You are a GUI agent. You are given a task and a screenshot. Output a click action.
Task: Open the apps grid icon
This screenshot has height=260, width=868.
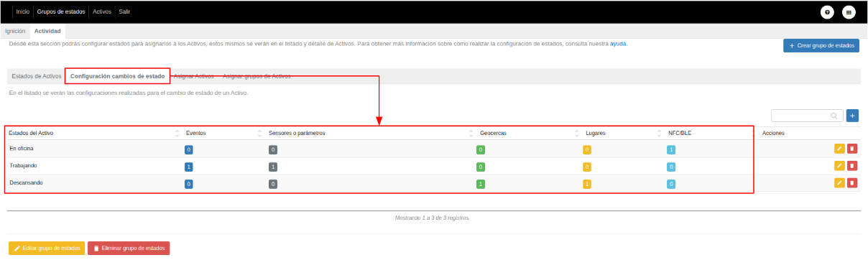849,12
